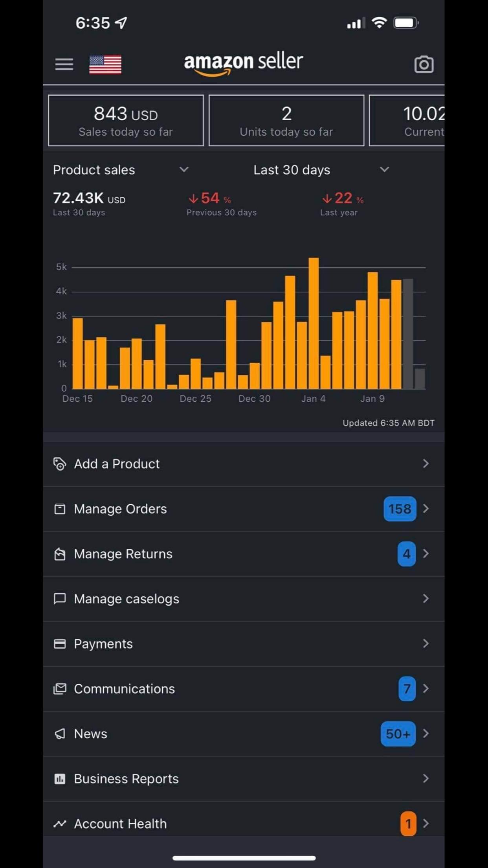488x868 pixels.
Task: Open the hamburger navigation menu
Action: (64, 64)
